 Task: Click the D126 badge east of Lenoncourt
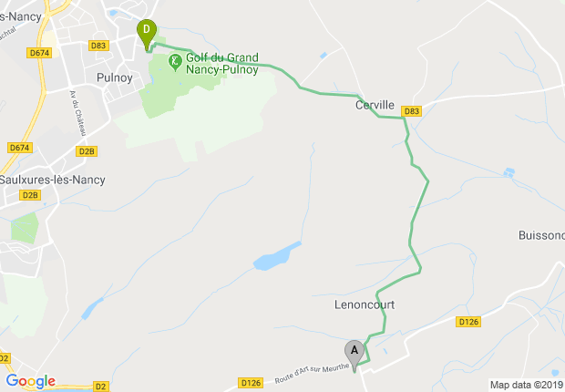(x=468, y=322)
